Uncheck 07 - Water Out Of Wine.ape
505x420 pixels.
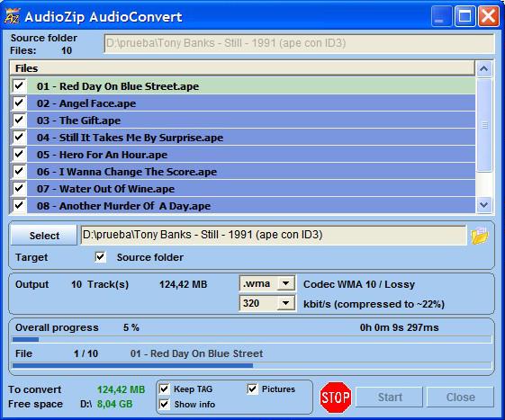tap(19, 188)
